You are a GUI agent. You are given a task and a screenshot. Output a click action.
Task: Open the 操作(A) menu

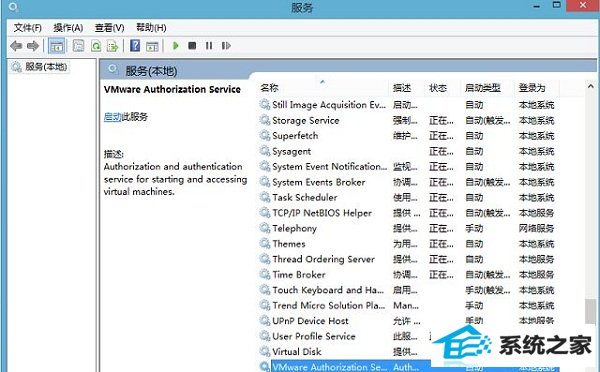(x=68, y=28)
